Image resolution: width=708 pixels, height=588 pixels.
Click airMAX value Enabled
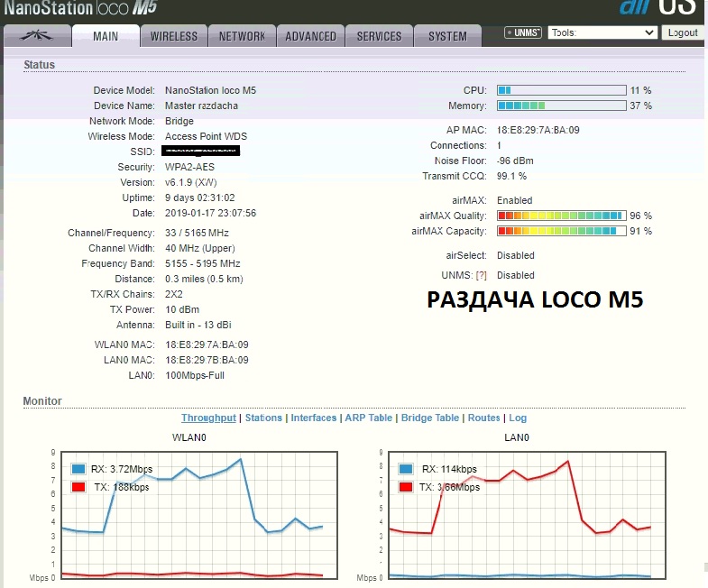(515, 200)
